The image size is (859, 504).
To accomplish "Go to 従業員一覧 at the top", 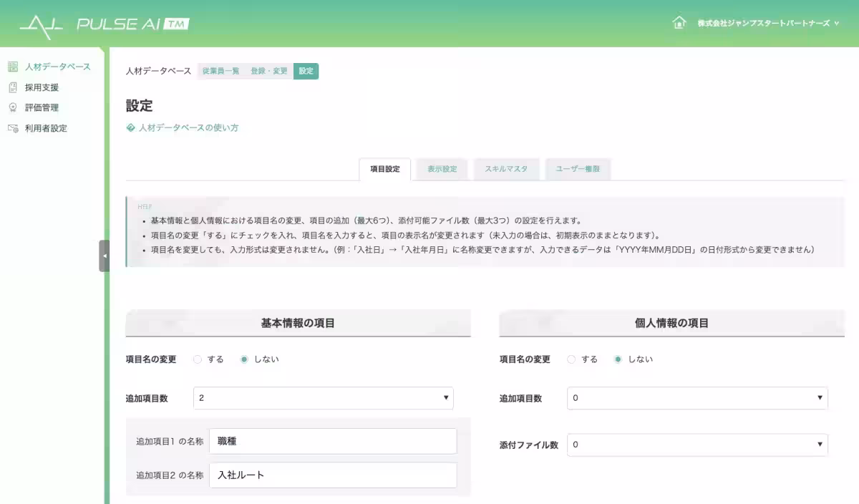I will (x=222, y=72).
